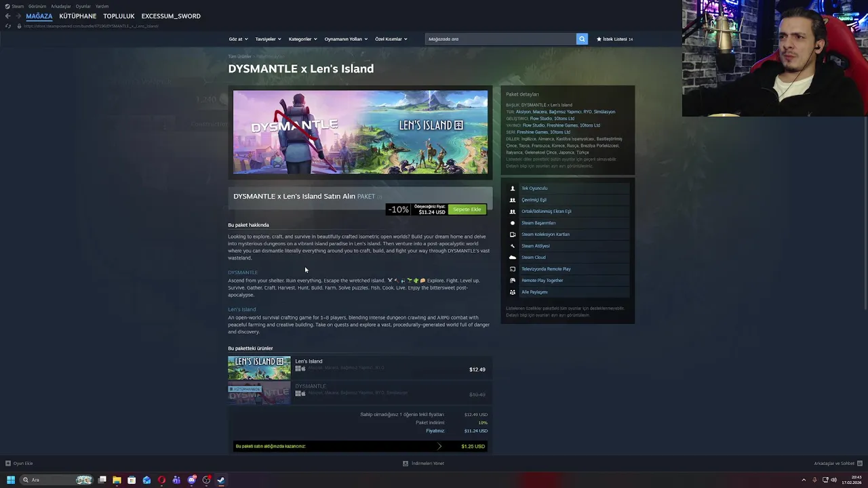
Task: Expand the Tavsiyeler dropdown
Action: point(268,39)
